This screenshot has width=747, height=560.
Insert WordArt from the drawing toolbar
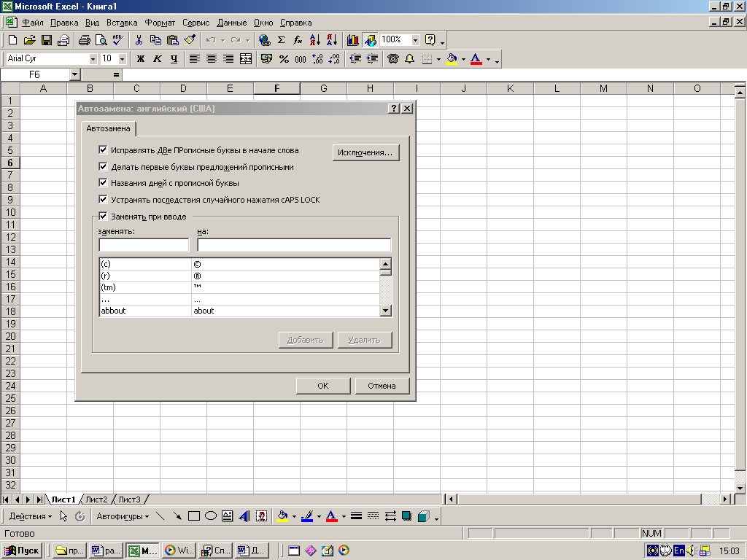[244, 516]
